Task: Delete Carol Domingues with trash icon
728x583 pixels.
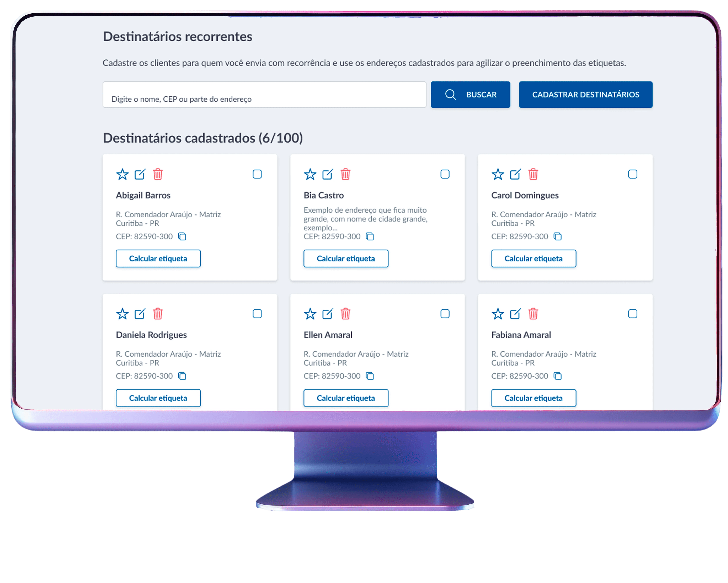Action: tap(533, 174)
